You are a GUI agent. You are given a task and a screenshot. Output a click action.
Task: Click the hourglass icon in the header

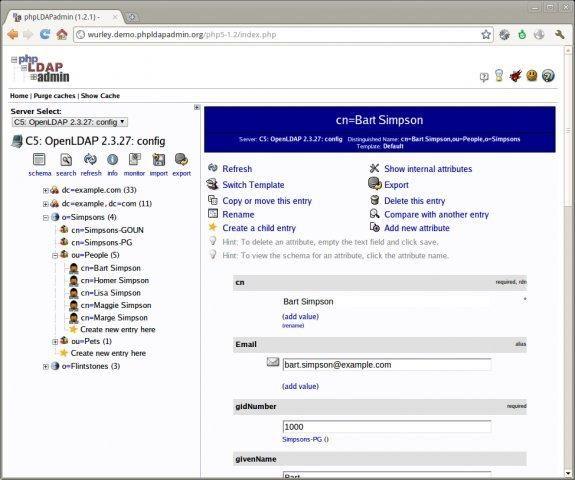[x=499, y=76]
